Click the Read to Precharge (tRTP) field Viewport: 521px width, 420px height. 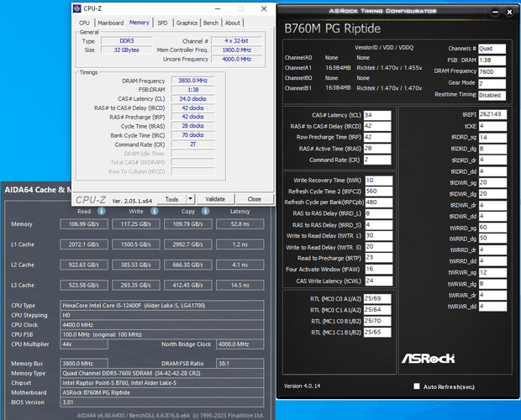379,258
